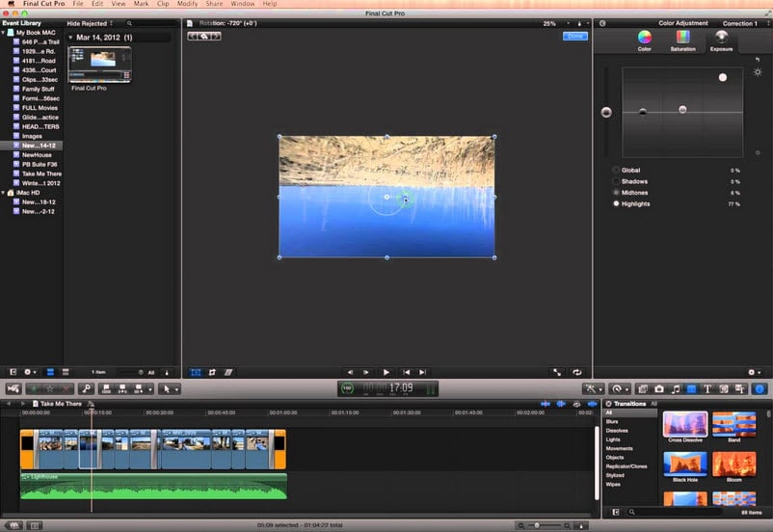The image size is (773, 532).
Task: Reset exposure with the curved arrow
Action: pyautogui.click(x=758, y=60)
